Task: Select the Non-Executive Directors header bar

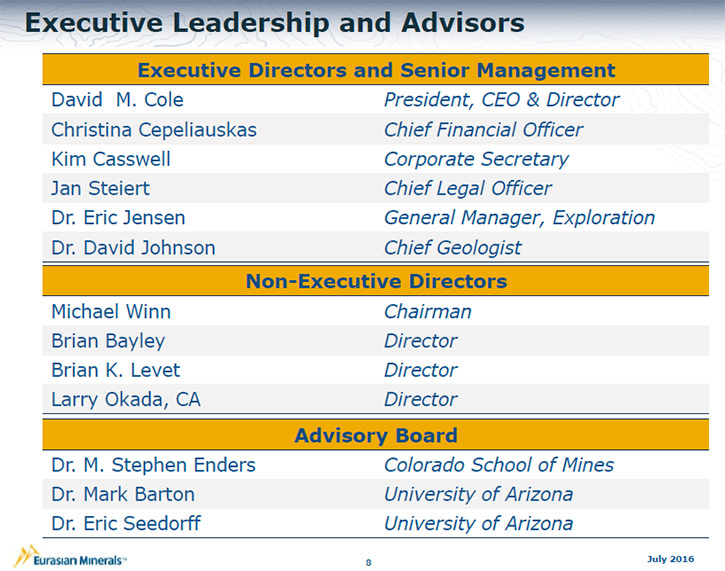Action: (x=375, y=281)
